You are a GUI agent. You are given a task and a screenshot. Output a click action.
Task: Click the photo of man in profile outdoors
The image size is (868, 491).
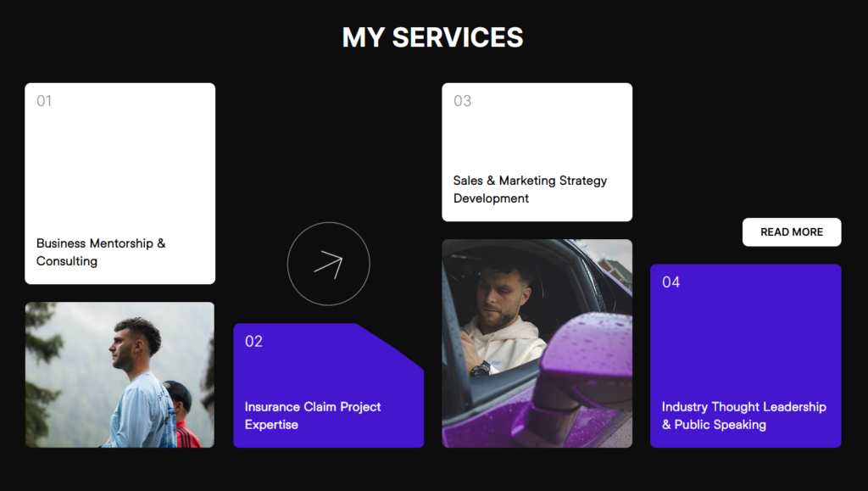tap(120, 375)
